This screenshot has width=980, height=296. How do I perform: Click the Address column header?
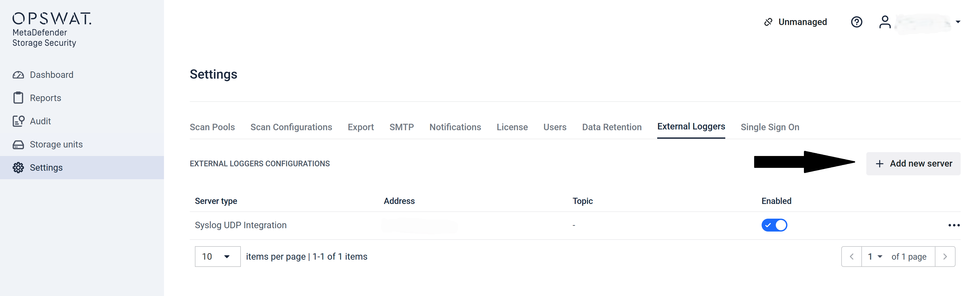(x=399, y=201)
